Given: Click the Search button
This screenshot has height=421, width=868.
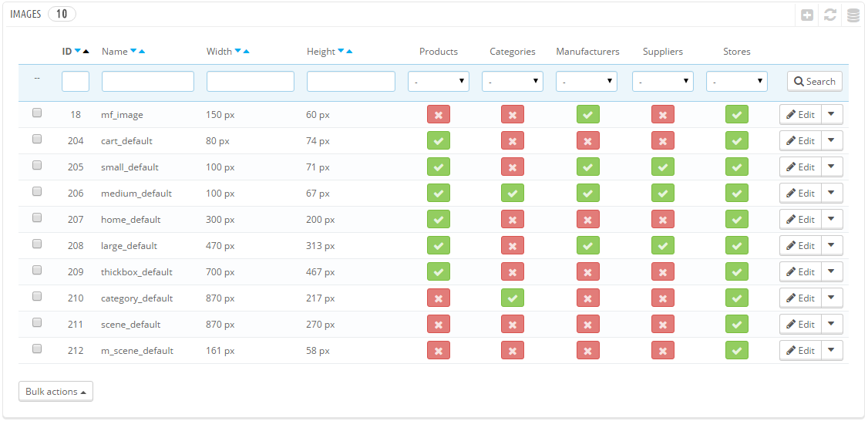Looking at the screenshot, I should tap(815, 82).
